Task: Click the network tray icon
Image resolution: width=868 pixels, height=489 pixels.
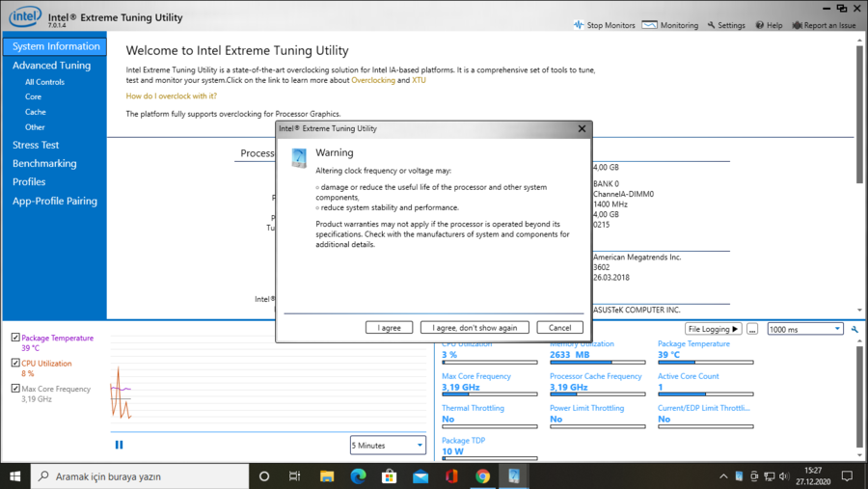Action: pos(769,476)
